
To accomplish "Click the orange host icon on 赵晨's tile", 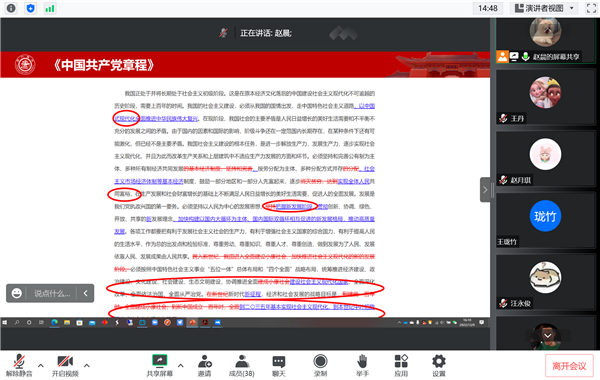I will (x=502, y=57).
